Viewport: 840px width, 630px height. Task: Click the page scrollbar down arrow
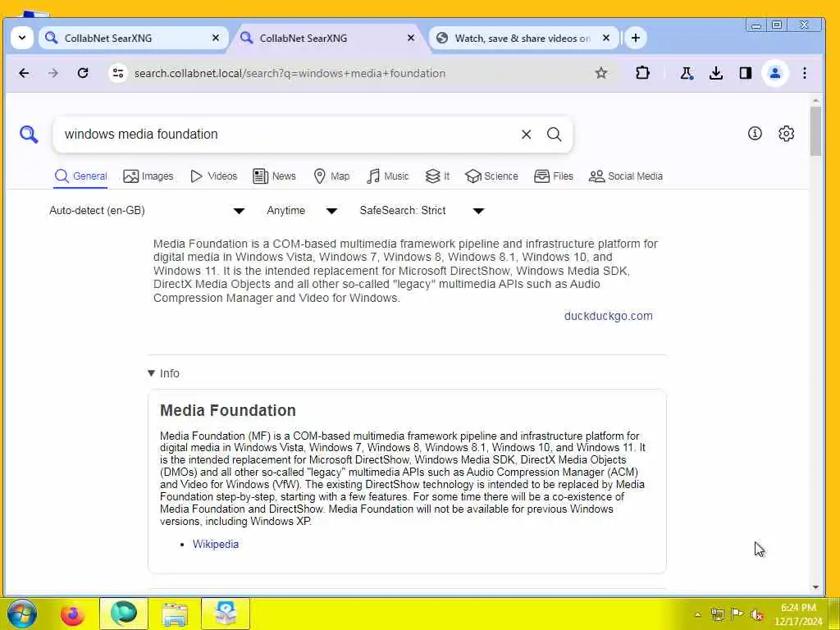click(815, 587)
